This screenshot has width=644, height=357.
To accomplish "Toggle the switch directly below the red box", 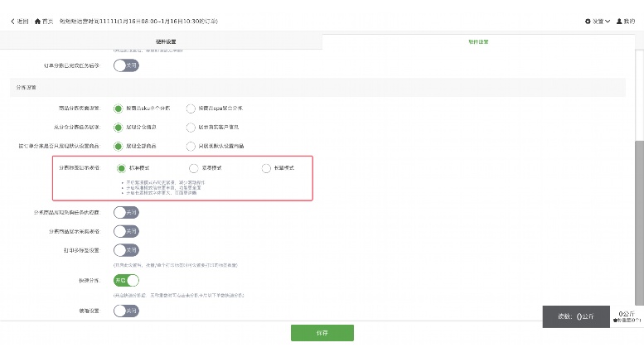I will (127, 213).
